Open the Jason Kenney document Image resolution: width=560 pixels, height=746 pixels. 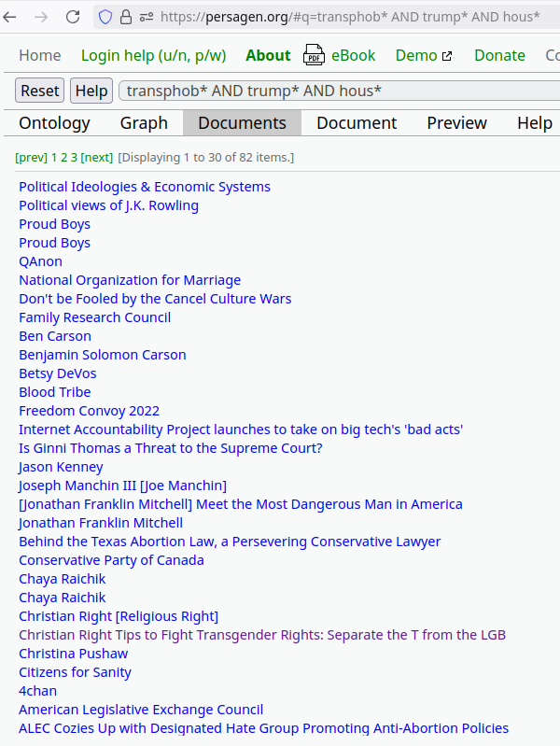pyautogui.click(x=61, y=467)
